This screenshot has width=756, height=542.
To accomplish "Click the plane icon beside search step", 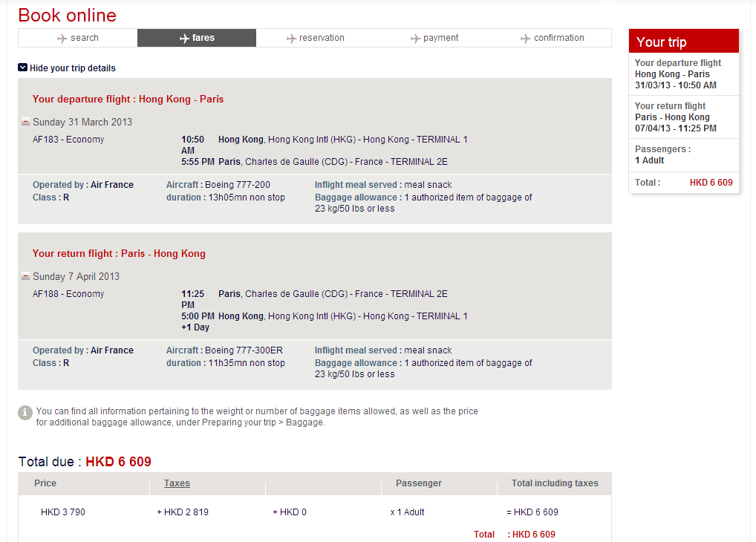I will 62,39.
